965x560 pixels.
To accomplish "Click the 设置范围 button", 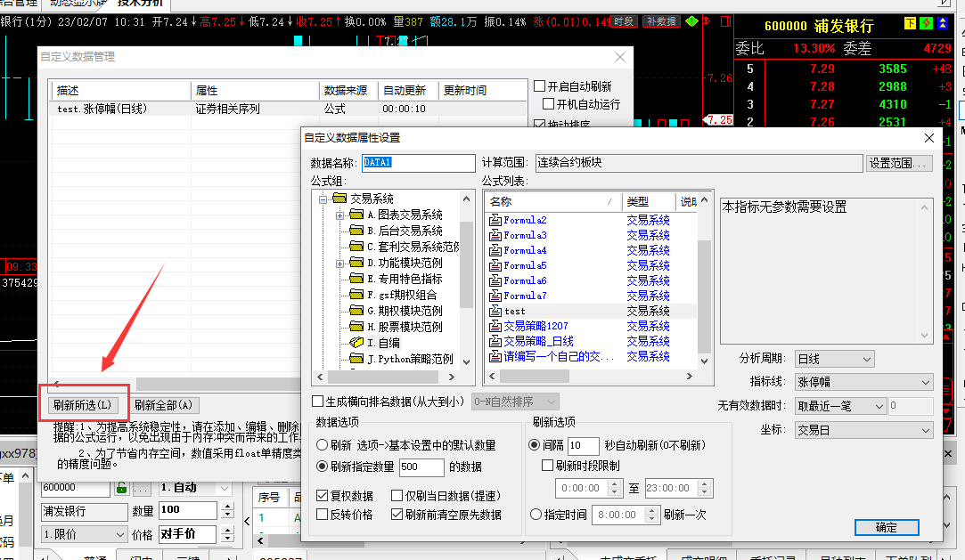I will click(x=899, y=163).
